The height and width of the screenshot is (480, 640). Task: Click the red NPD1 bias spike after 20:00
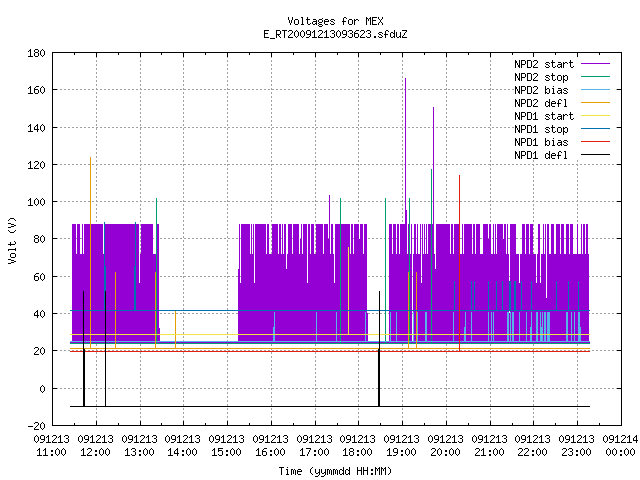(x=460, y=263)
